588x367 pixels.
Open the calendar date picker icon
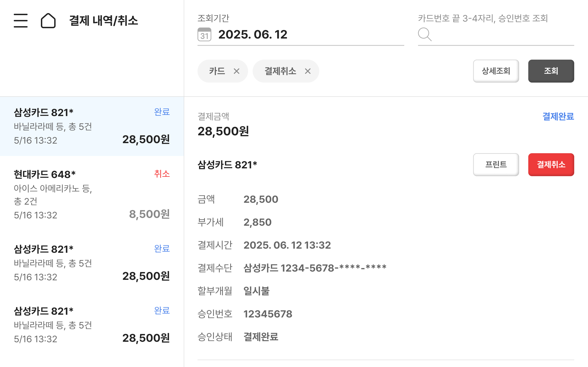pos(204,34)
